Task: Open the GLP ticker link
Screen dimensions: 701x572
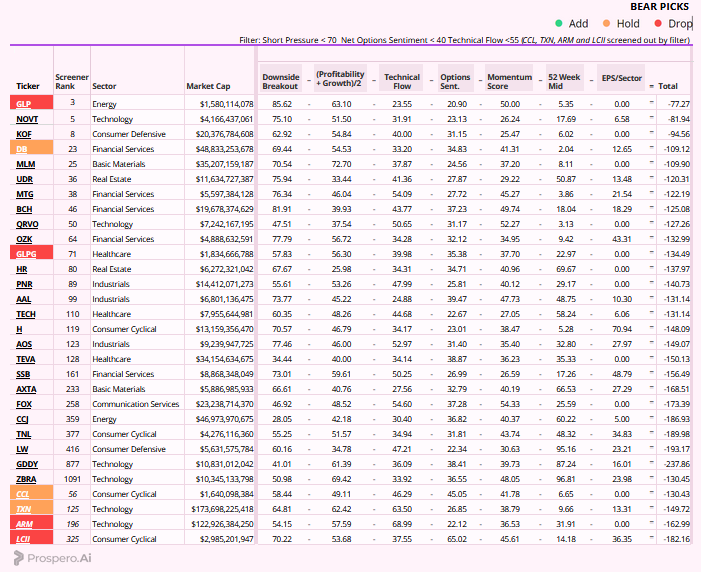Action: coord(24,104)
